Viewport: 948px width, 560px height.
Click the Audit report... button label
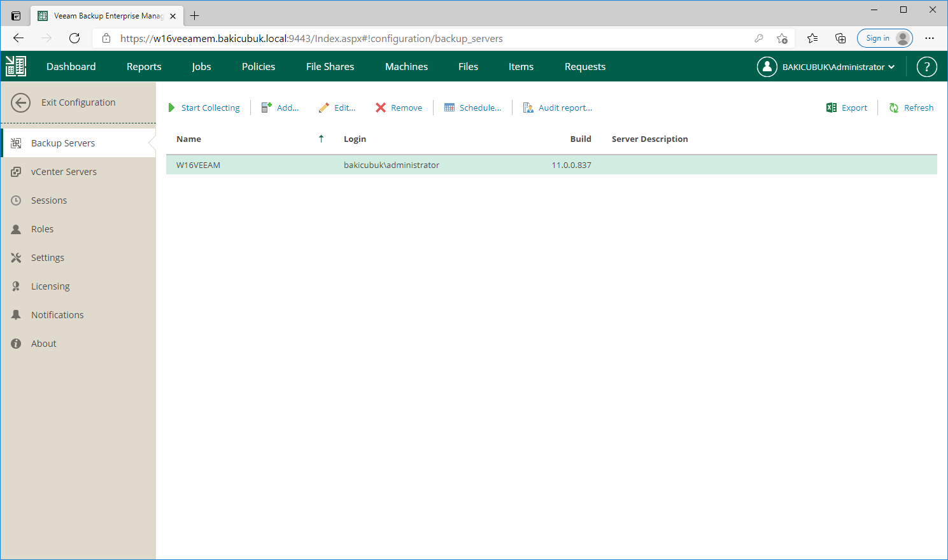pyautogui.click(x=565, y=108)
